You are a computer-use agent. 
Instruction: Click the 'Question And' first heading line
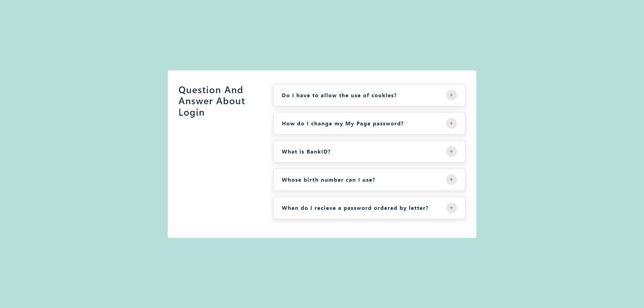pos(210,90)
